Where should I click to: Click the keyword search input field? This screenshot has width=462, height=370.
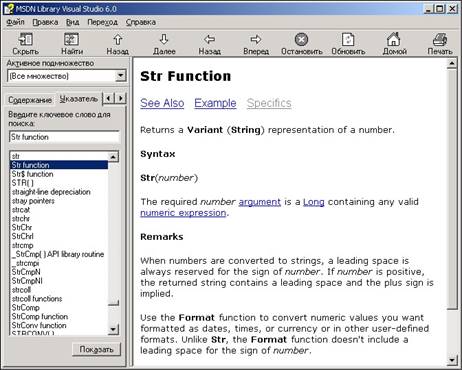click(64, 137)
